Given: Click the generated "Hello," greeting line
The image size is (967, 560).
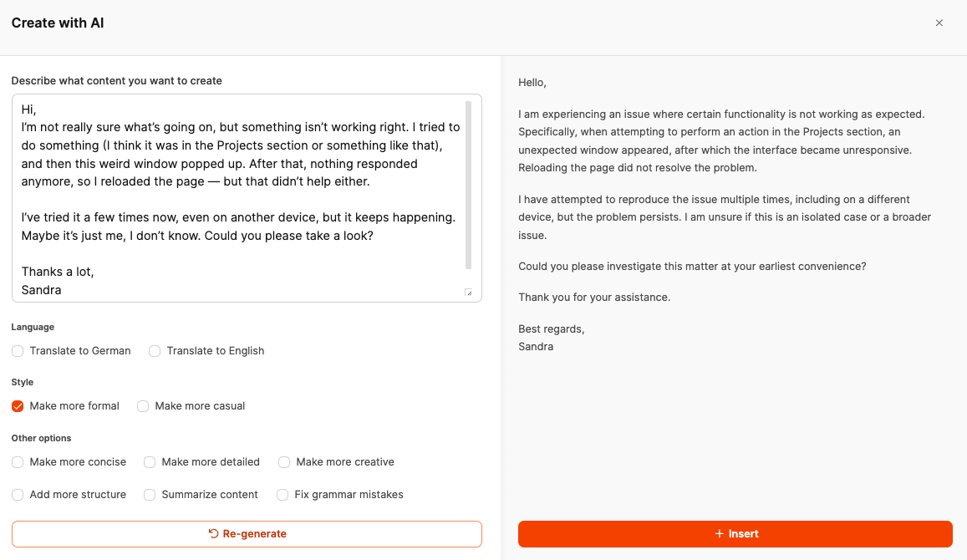Looking at the screenshot, I should click(532, 83).
